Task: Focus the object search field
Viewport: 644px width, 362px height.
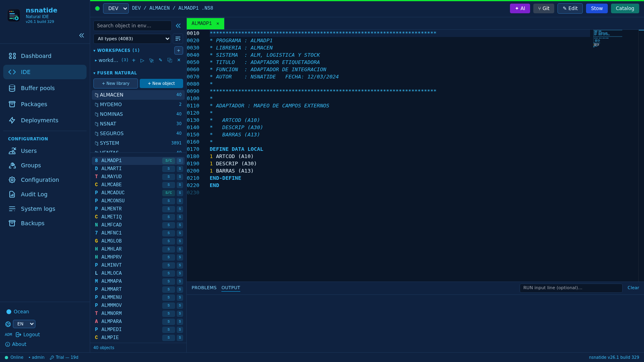Action: click(x=132, y=26)
